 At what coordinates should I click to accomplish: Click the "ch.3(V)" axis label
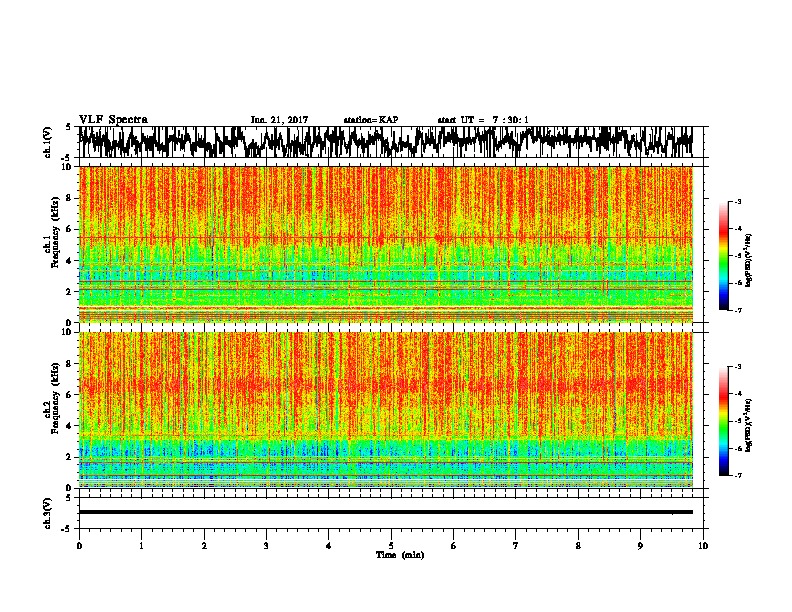point(48,513)
